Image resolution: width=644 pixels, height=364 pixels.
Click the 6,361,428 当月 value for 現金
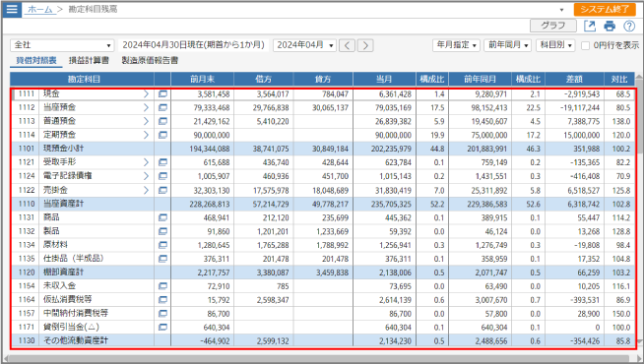click(x=395, y=94)
